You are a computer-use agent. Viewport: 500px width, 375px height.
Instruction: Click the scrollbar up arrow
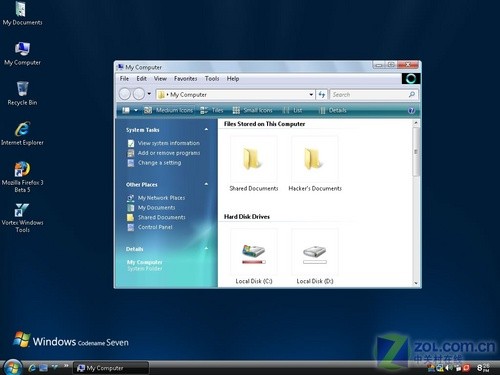[x=416, y=123]
